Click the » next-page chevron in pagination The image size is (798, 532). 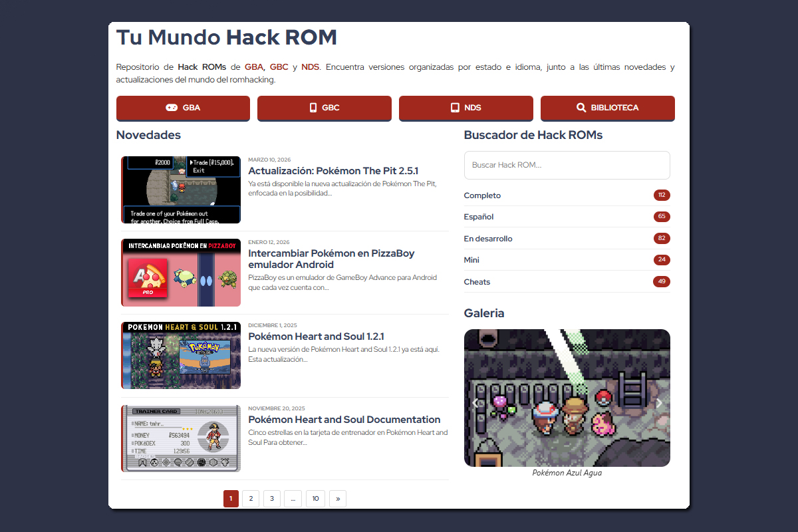pos(337,498)
